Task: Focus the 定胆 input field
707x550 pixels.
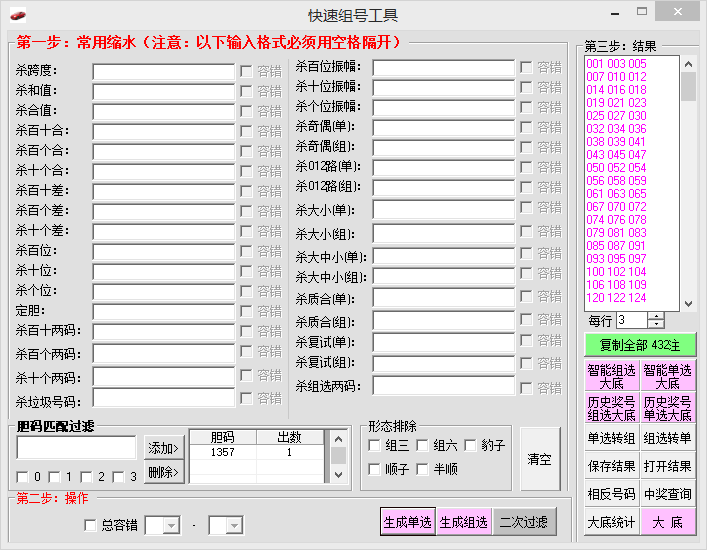Action: 164,312
